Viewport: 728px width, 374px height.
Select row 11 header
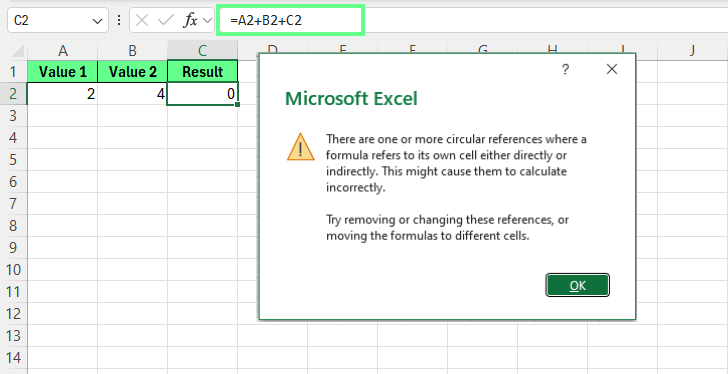tap(13, 292)
